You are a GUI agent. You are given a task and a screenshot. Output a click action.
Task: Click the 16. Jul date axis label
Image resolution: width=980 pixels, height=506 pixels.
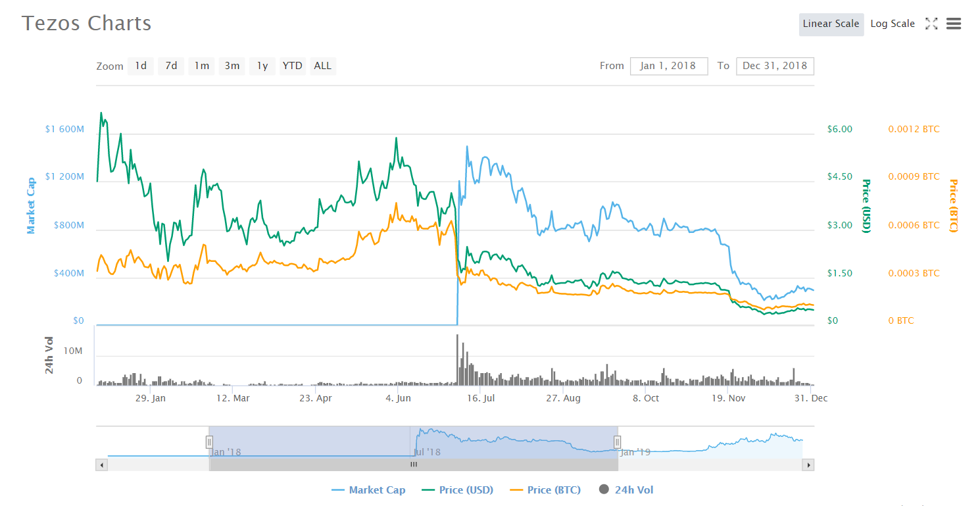(479, 398)
